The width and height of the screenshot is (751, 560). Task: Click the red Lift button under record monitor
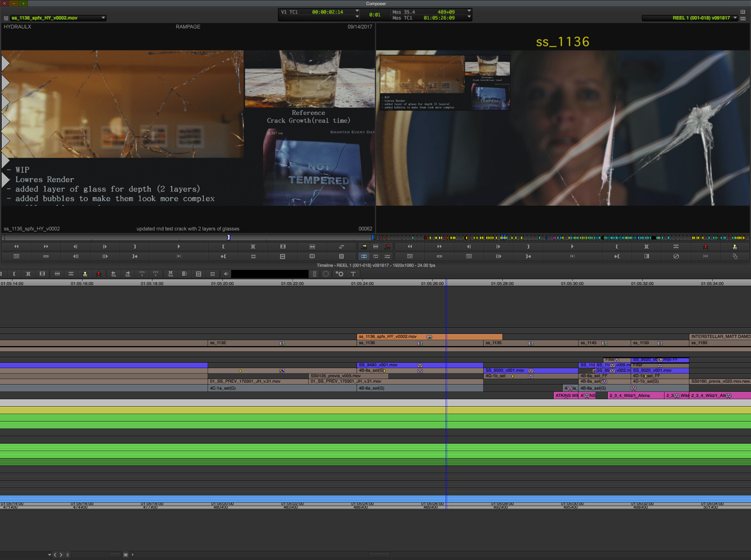tap(705, 246)
